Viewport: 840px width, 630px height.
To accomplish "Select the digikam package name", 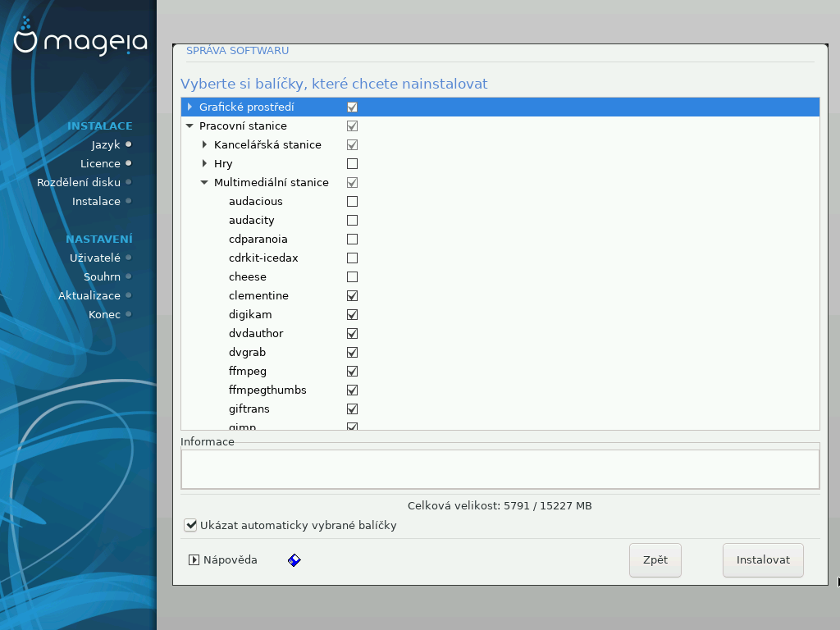I will tap(250, 314).
